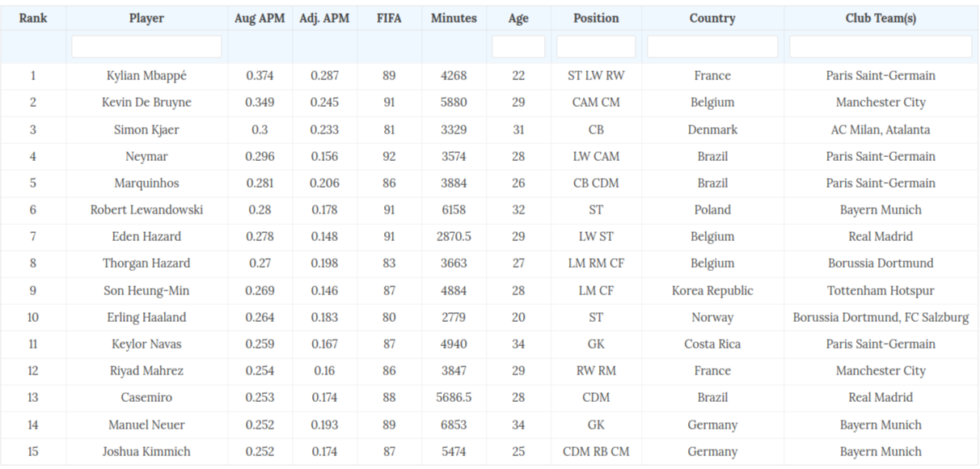Click Robert Lewandowski in the table

pos(146,210)
